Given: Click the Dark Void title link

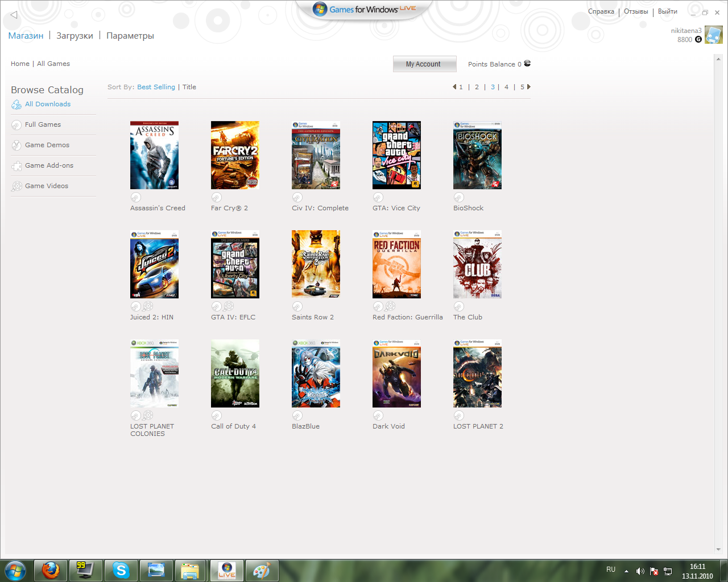Looking at the screenshot, I should click(388, 426).
